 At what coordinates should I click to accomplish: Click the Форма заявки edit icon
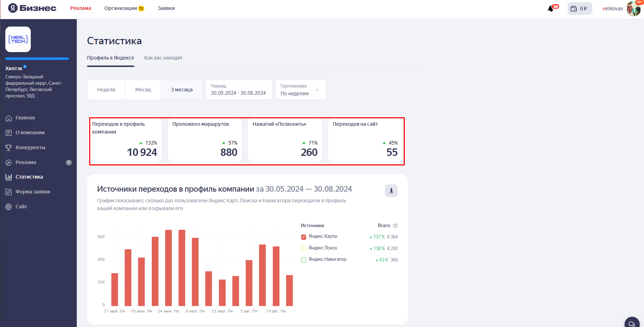tap(9, 192)
